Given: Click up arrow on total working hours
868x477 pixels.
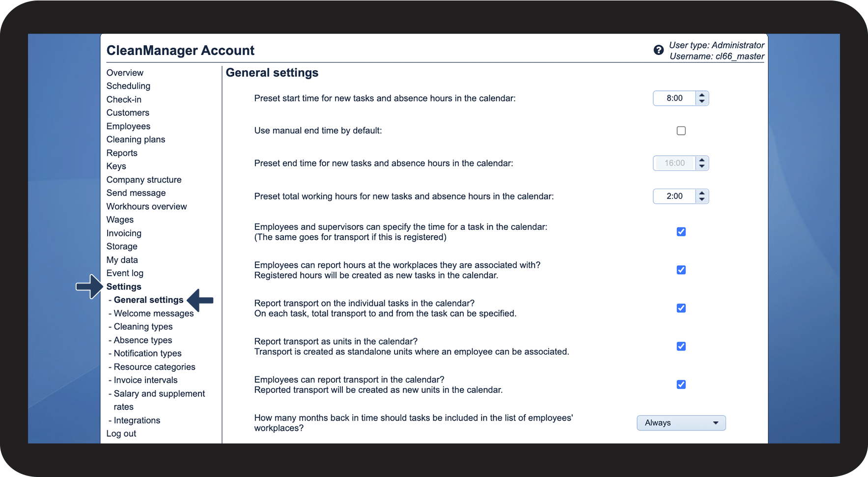Looking at the screenshot, I should pos(702,193).
